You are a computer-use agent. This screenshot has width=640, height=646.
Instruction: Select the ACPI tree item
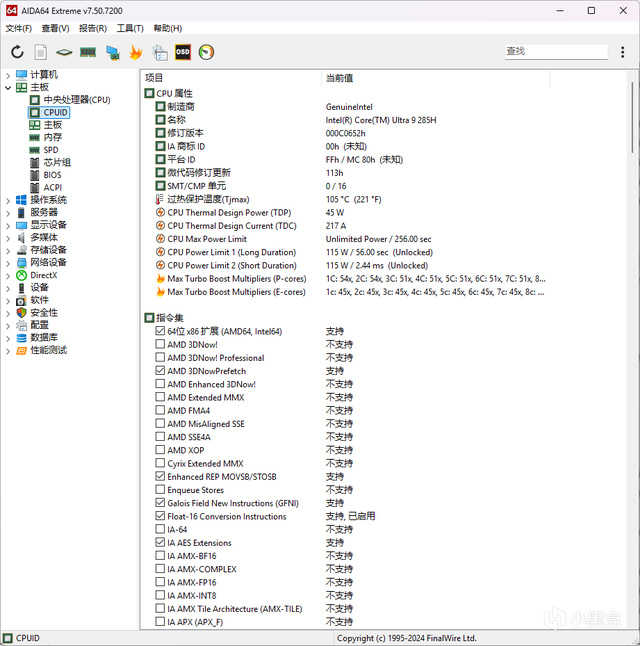[53, 187]
